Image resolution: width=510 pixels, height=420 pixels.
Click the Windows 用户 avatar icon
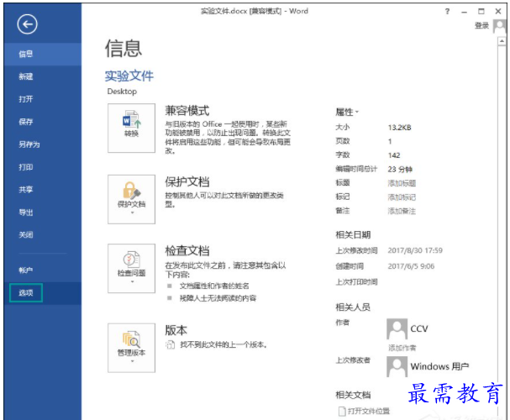click(x=397, y=367)
